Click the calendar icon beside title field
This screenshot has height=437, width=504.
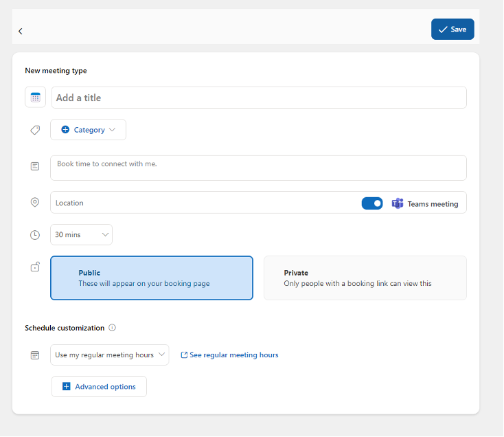[35, 98]
